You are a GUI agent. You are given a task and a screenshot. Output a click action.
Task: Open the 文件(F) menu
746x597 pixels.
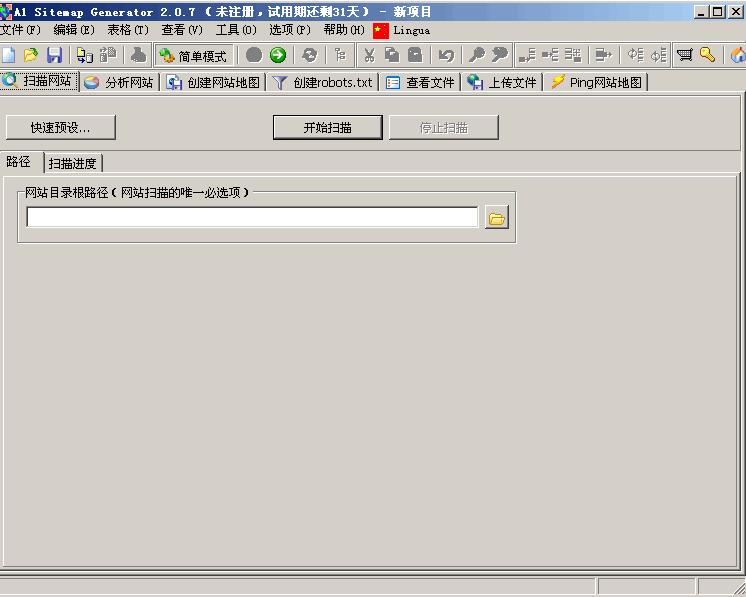pos(20,30)
